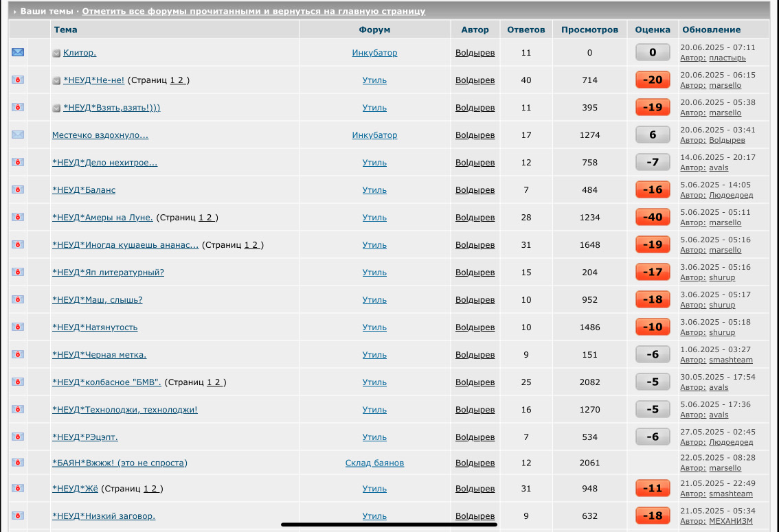Viewport: 779px width, 532px height.
Task: Go to page 2 of *НЕУД*колбасное "БМВ". topic
Action: click(x=217, y=382)
